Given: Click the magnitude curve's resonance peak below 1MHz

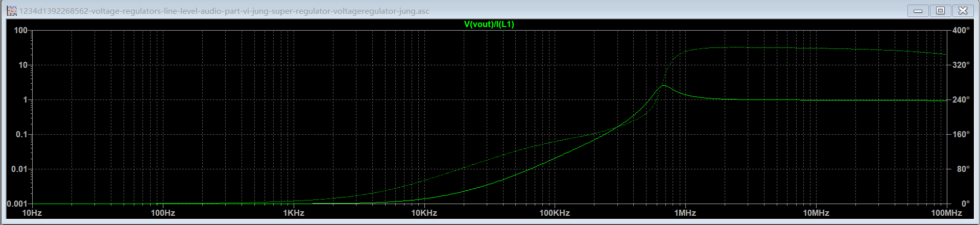Looking at the screenshot, I should coord(663,86).
